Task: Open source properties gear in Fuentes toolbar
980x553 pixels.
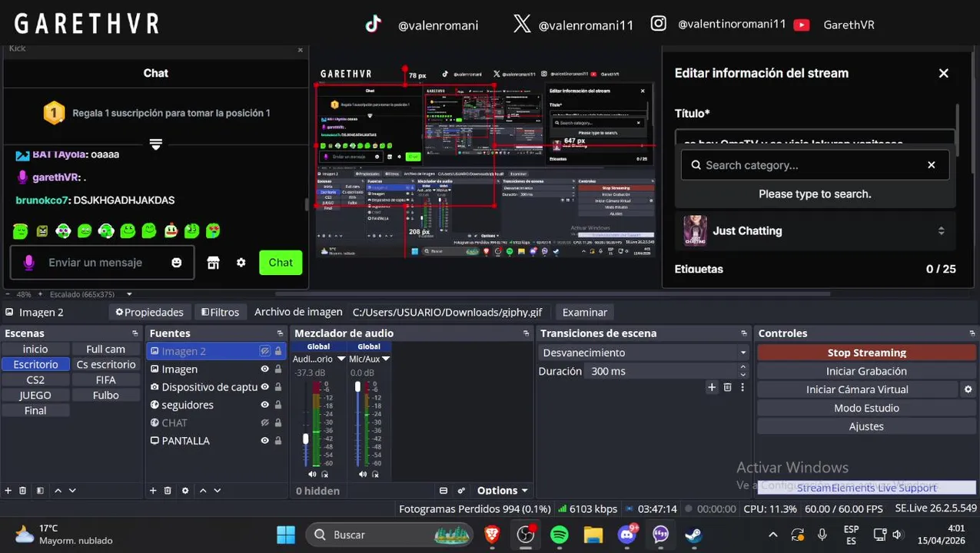Action: tap(185, 490)
